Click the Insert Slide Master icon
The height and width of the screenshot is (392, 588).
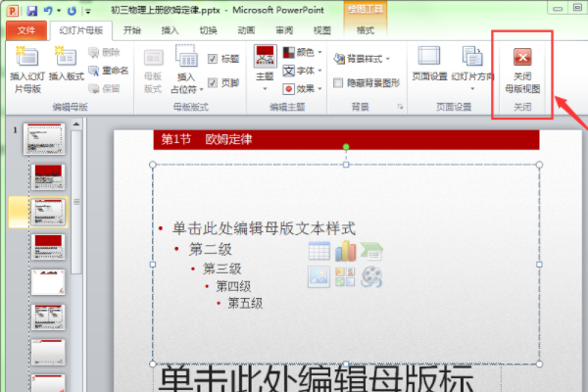(27, 56)
